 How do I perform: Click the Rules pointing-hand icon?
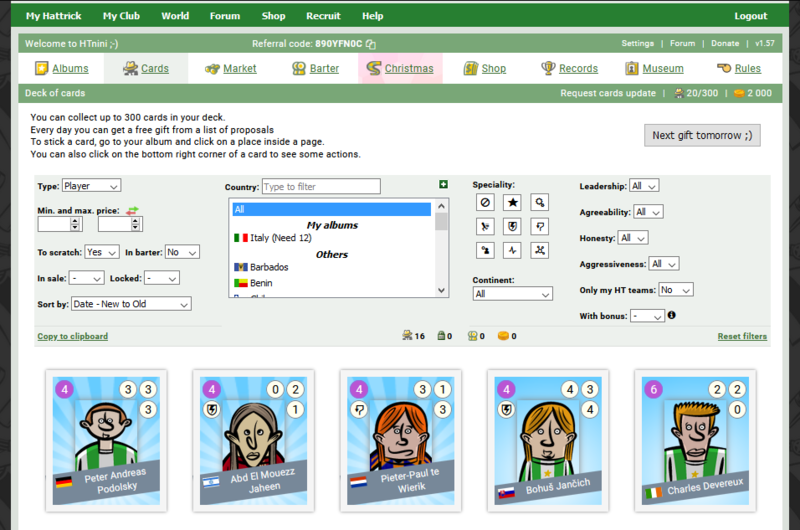[x=724, y=68]
